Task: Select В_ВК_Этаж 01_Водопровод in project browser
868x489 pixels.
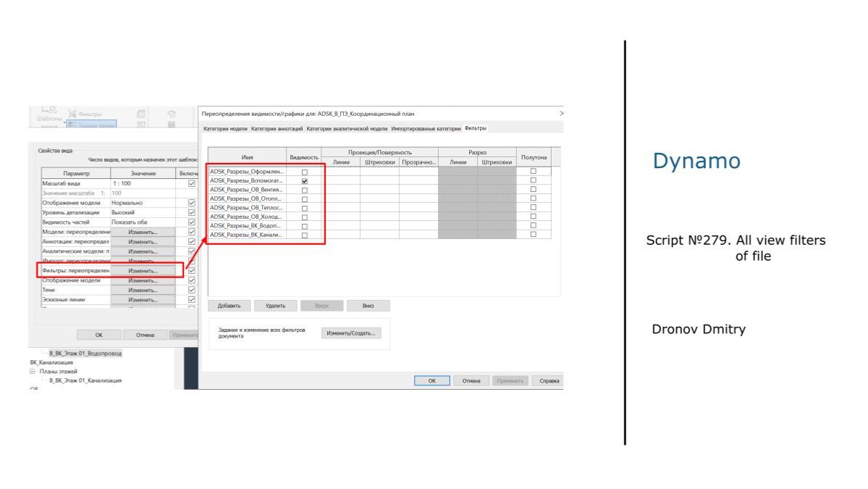Action: (85, 354)
